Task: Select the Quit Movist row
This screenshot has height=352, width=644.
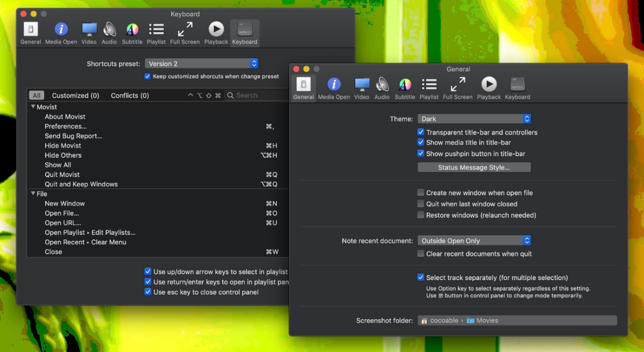Action: point(158,174)
